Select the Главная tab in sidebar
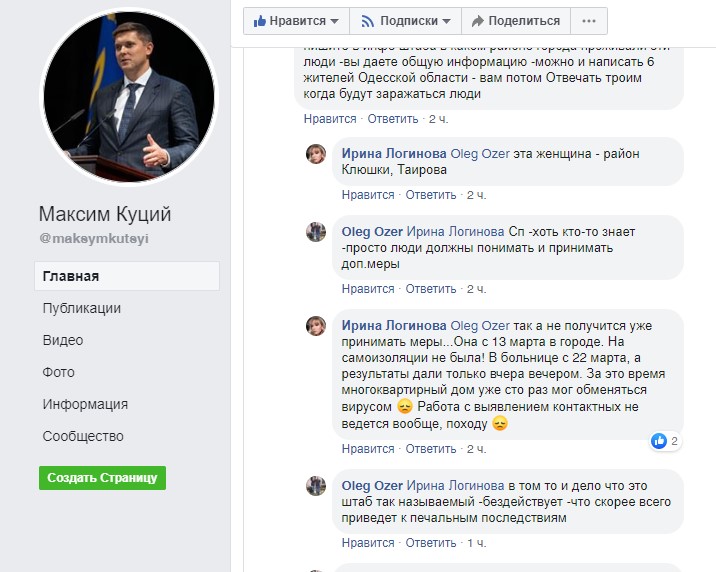This screenshot has height=572, width=716. [x=71, y=276]
